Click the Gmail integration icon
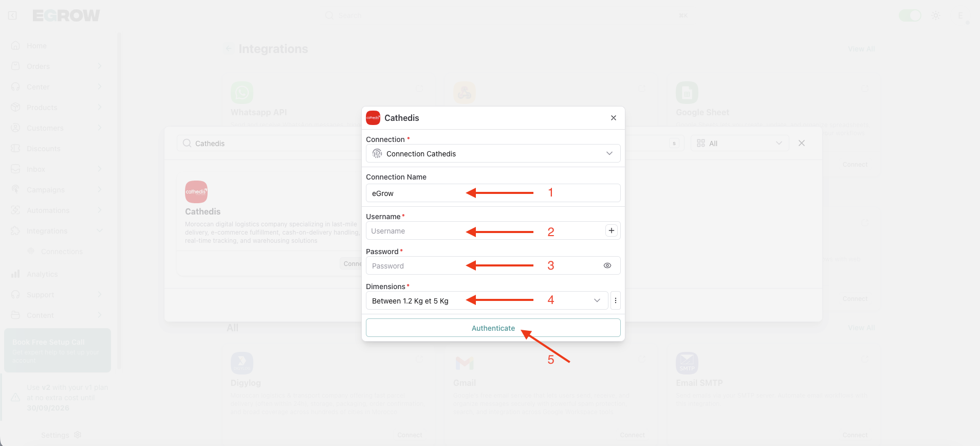 pos(465,363)
